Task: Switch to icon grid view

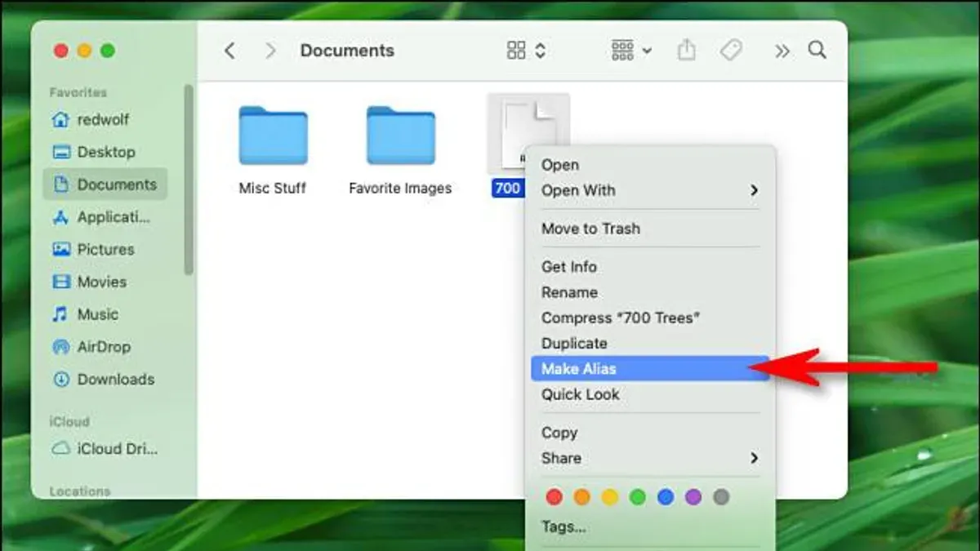Action: click(x=516, y=51)
